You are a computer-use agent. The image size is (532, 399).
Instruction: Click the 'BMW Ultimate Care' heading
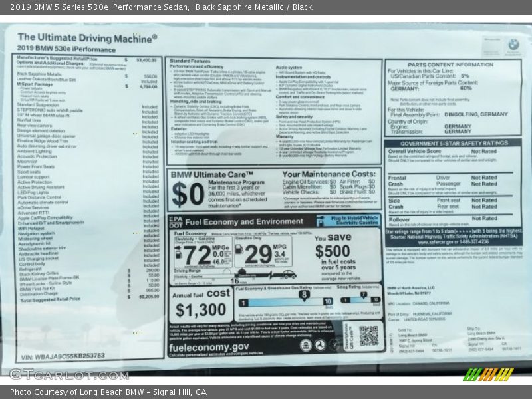point(211,175)
